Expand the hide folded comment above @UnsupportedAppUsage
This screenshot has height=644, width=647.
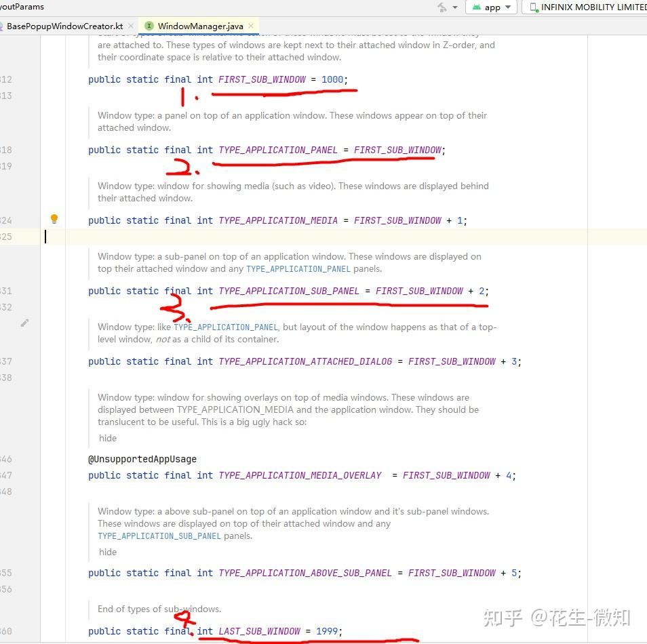(x=107, y=438)
